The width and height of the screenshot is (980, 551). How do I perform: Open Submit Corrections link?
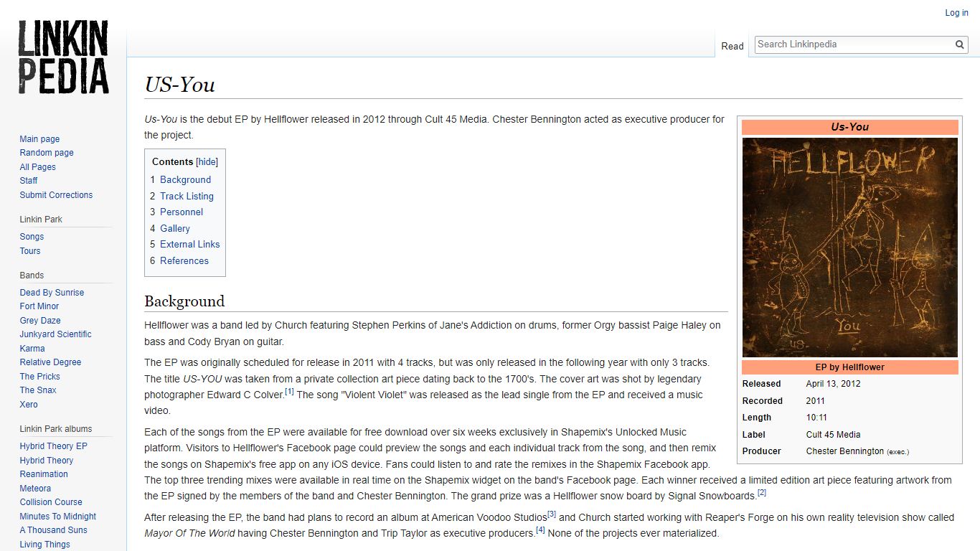[56, 195]
